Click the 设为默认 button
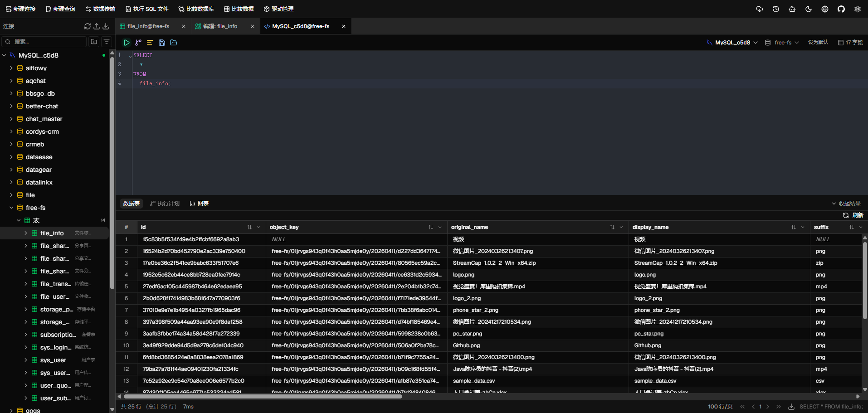This screenshot has height=413, width=868. tap(818, 43)
